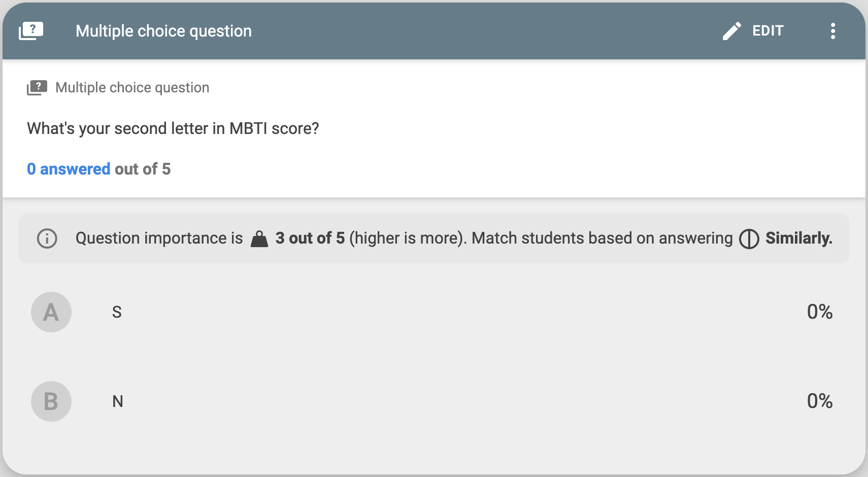868x477 pixels.
Task: Open the three-dot more options menu
Action: pyautogui.click(x=833, y=31)
